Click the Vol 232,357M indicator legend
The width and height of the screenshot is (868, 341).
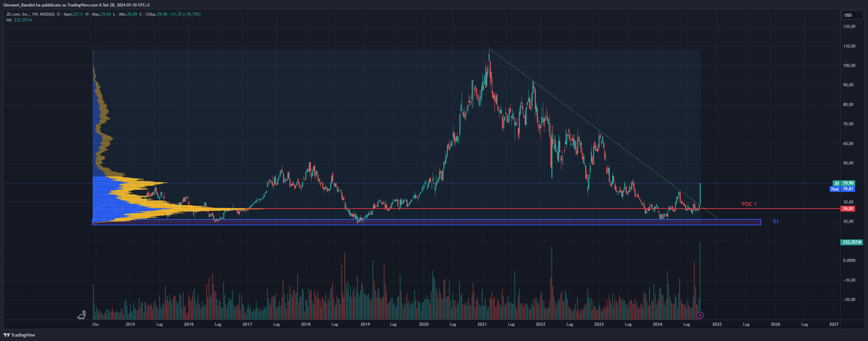[x=19, y=20]
